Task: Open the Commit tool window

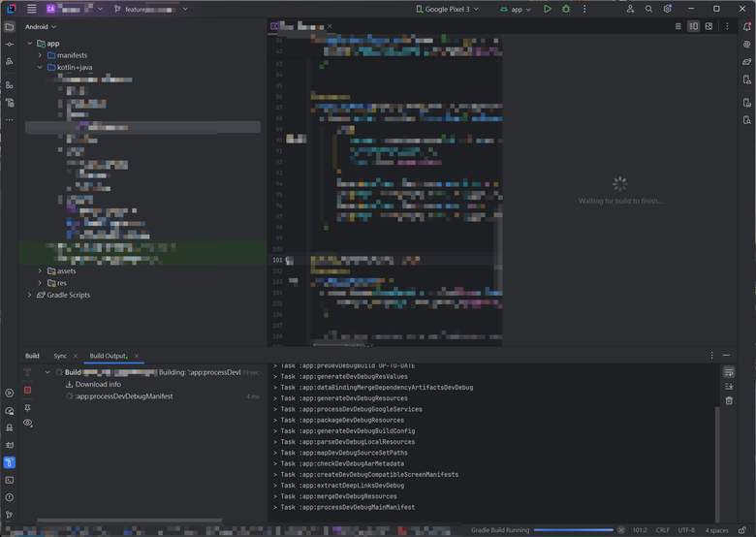Action: pyautogui.click(x=9, y=45)
